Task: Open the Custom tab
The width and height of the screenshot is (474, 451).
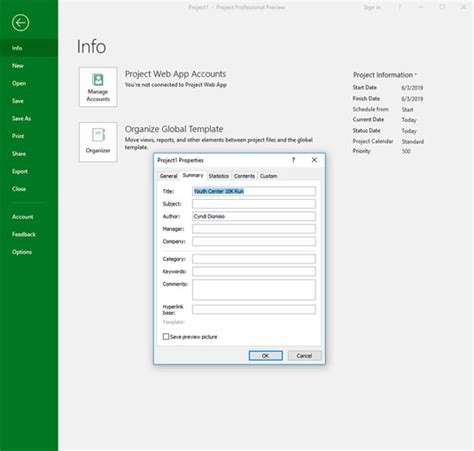Action: 268,176
